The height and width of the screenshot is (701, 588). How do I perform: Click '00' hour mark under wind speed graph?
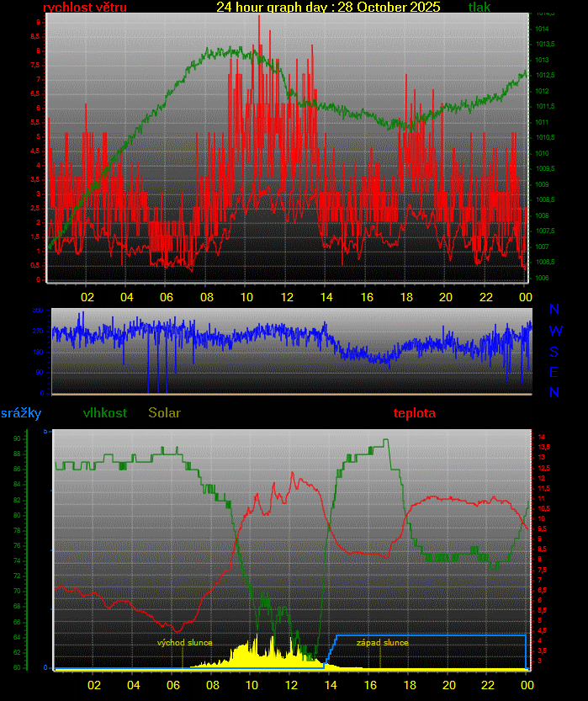(x=525, y=297)
